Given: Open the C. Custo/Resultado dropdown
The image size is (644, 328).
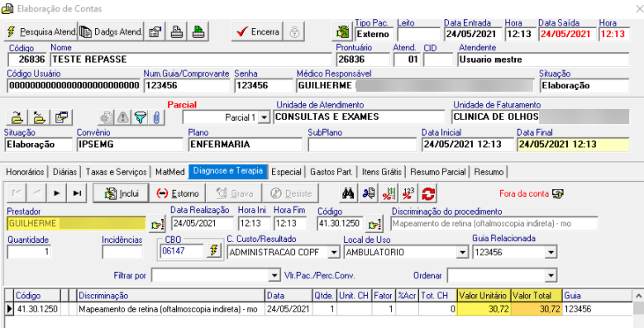Looking at the screenshot, I should click(333, 253).
